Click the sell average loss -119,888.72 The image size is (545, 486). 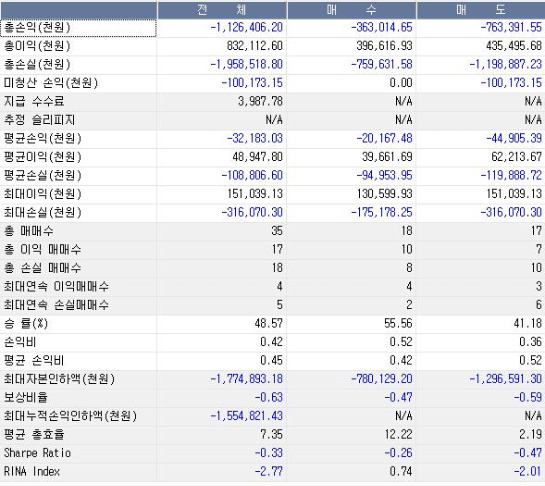pyautogui.click(x=511, y=175)
